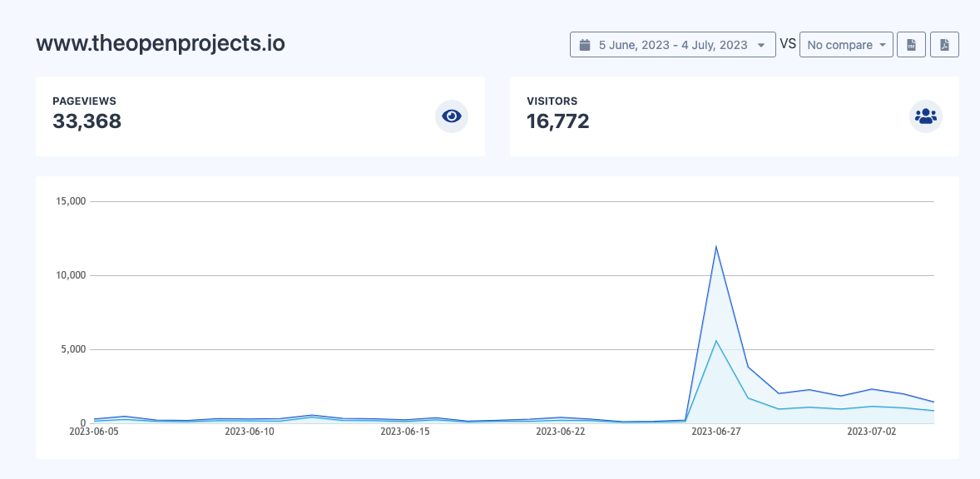
Task: Click the 2023-06-10 x-axis date label
Action: point(249,432)
